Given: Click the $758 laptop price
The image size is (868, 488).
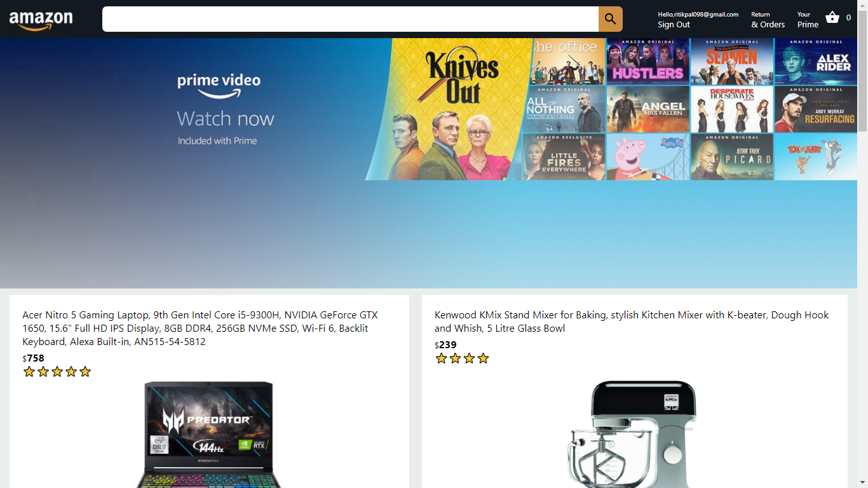Looking at the screenshot, I should pyautogui.click(x=33, y=358).
